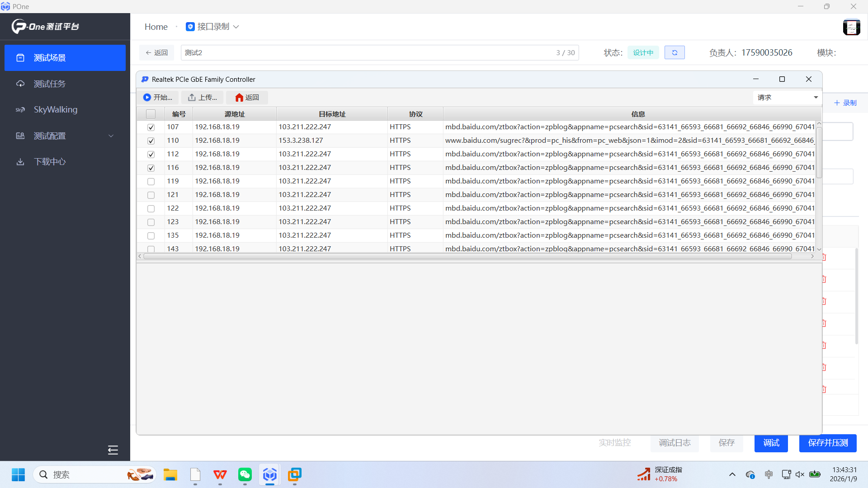868x488 pixels.
Task: Click the user avatar at top right
Action: [x=851, y=27]
